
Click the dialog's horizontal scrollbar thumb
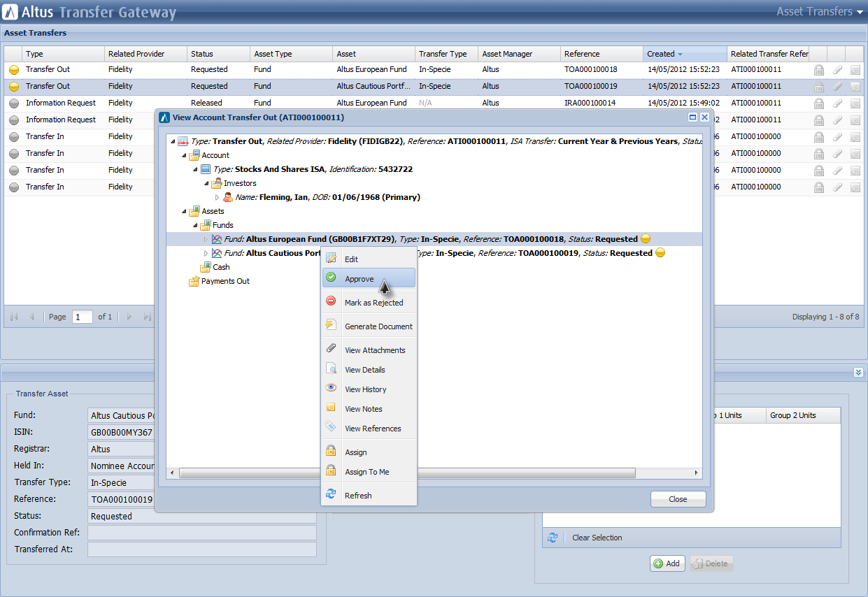[406, 473]
